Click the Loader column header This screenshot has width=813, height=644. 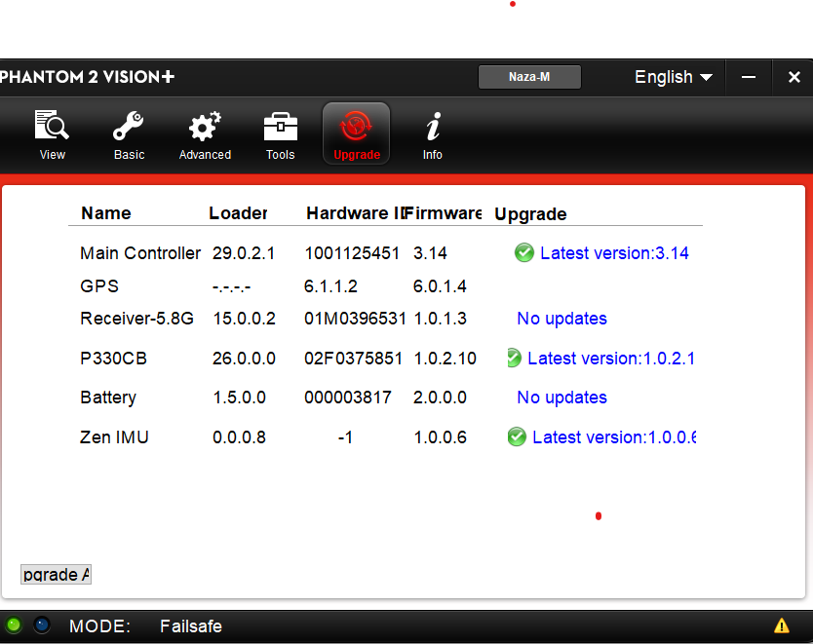238,213
